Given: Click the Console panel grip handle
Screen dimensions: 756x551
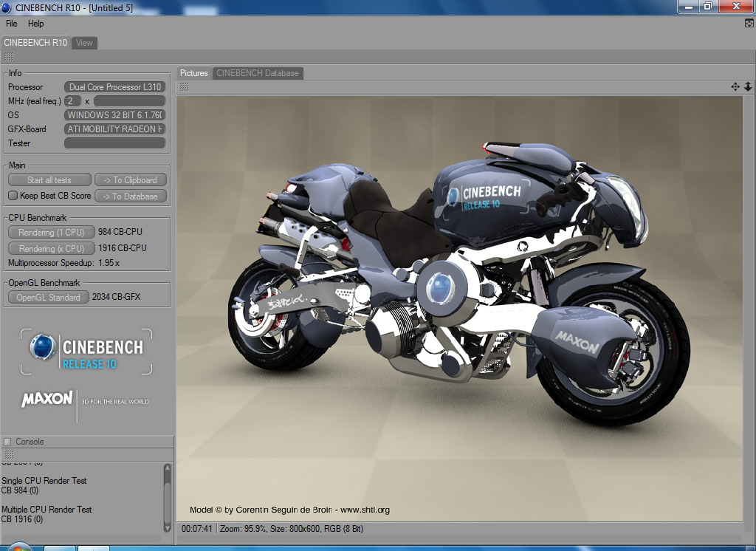Looking at the screenshot, I should (9, 454).
